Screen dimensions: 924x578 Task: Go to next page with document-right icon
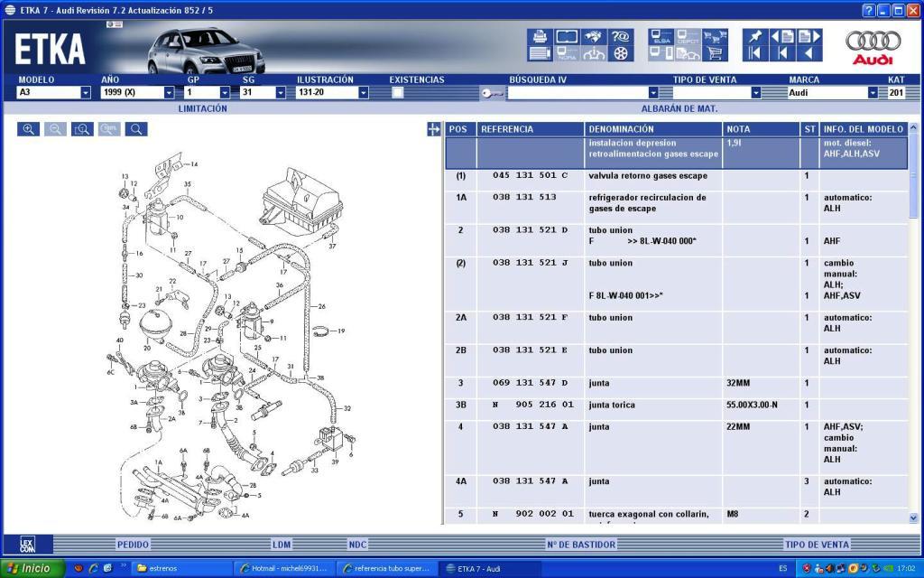click(x=809, y=37)
